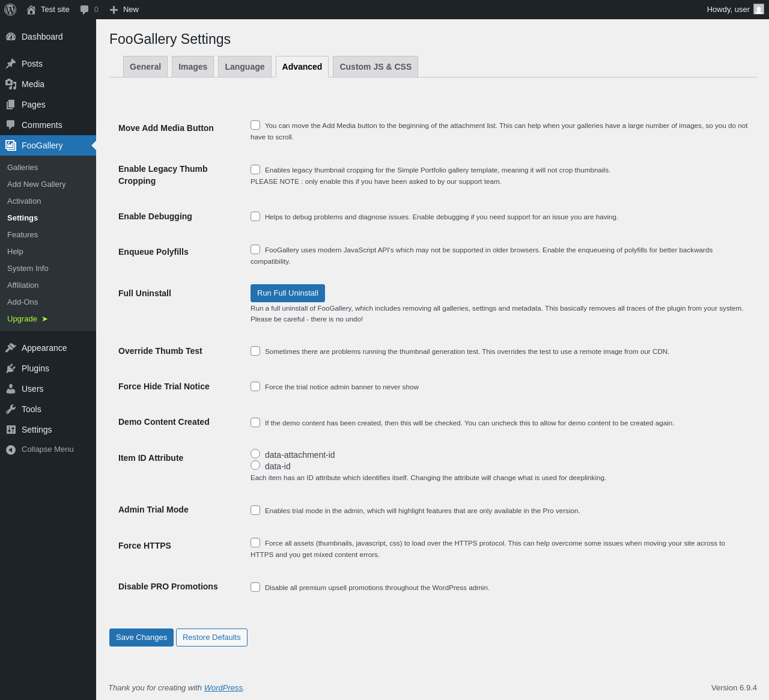Click the Version 6.9.4 text
This screenshot has width=769, height=700.
pyautogui.click(x=734, y=688)
